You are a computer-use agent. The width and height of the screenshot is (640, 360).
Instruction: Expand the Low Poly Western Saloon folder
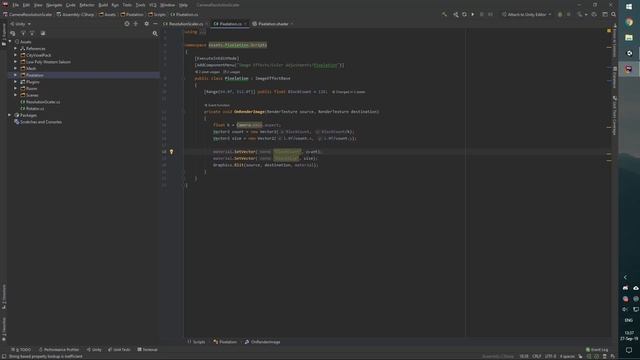(16, 62)
